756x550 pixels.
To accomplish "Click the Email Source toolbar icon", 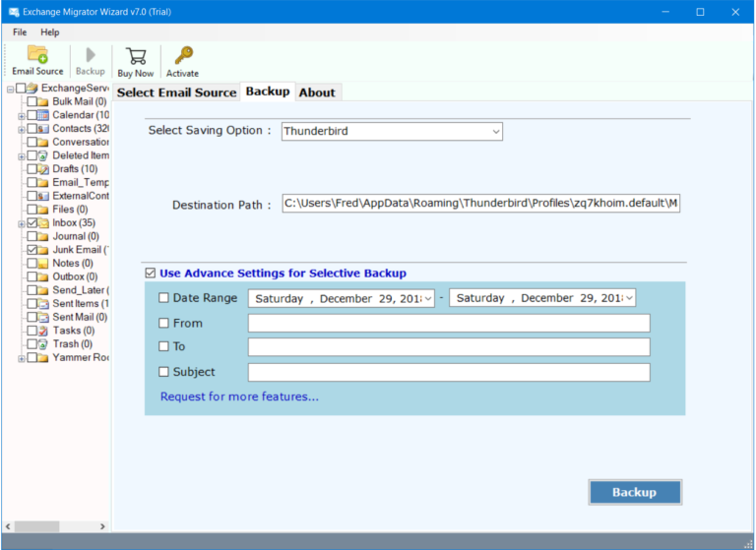I will (x=37, y=54).
